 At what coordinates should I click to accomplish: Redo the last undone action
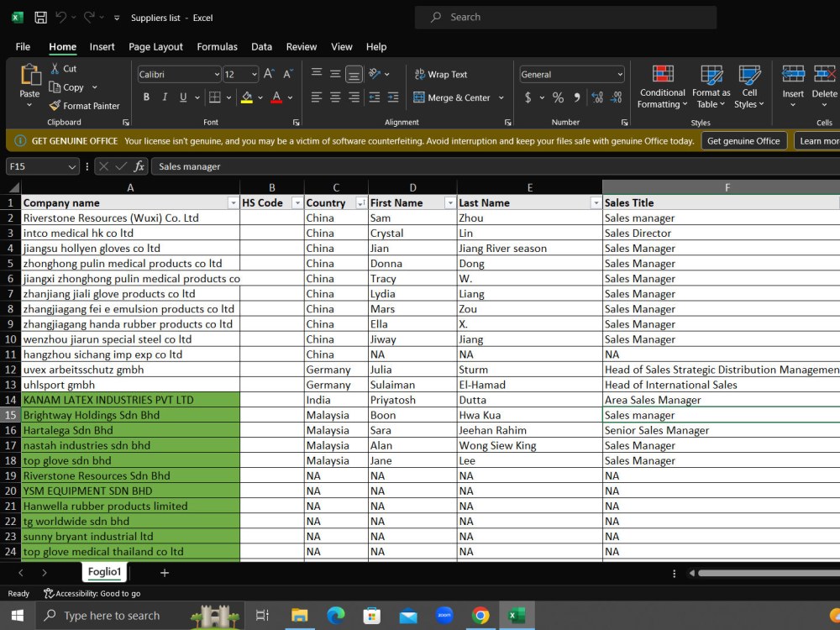coord(88,17)
